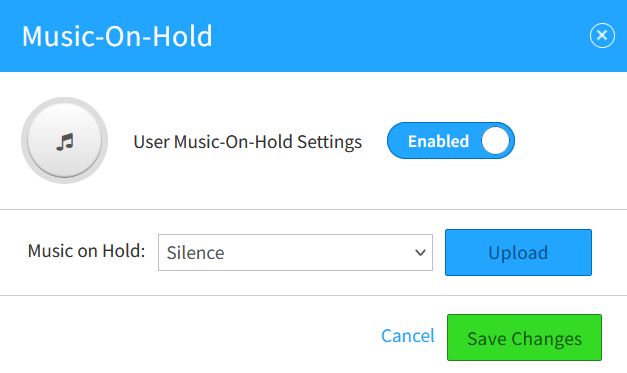Click the green Save Changes button

pos(524,337)
